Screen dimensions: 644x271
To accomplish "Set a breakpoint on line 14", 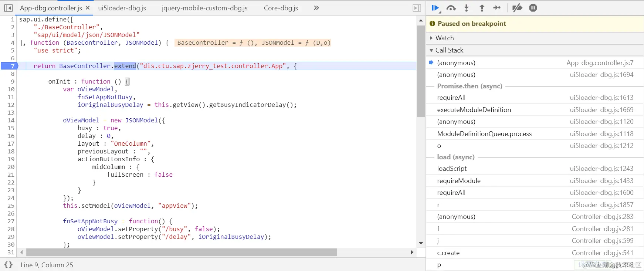I will (11, 120).
